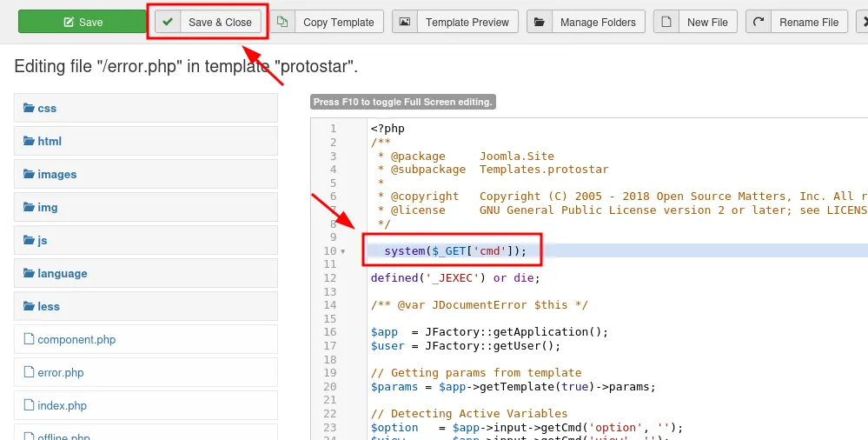Click the $option = $app->input->getCmd line

[x=527, y=428]
